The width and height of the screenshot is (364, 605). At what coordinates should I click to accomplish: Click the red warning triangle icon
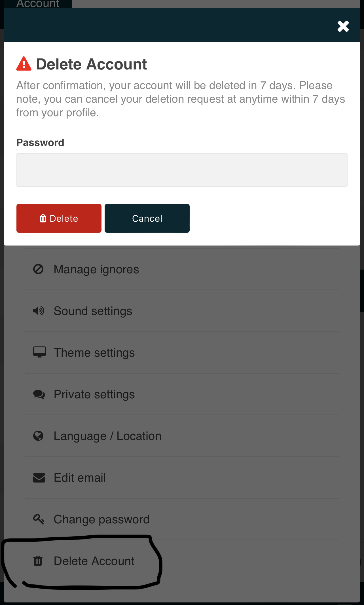pyautogui.click(x=24, y=64)
